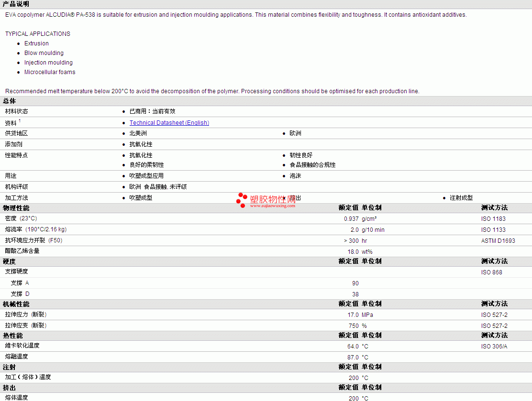Select the 泡沫 usage entry
The height and width of the screenshot is (401, 532).
pos(295,175)
